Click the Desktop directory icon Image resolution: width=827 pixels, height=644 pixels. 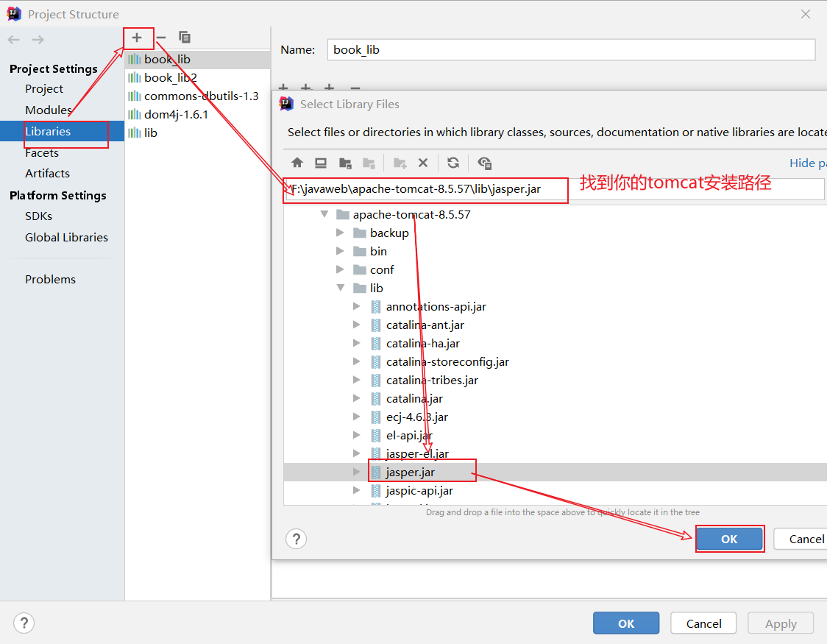(x=321, y=163)
